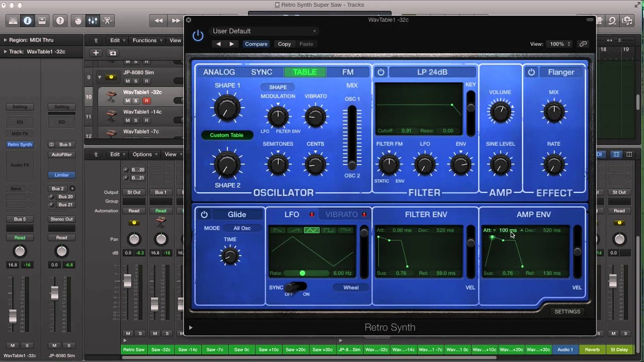644x362 pixels.
Task: Toggle the Inspector info button
Action: point(27,21)
